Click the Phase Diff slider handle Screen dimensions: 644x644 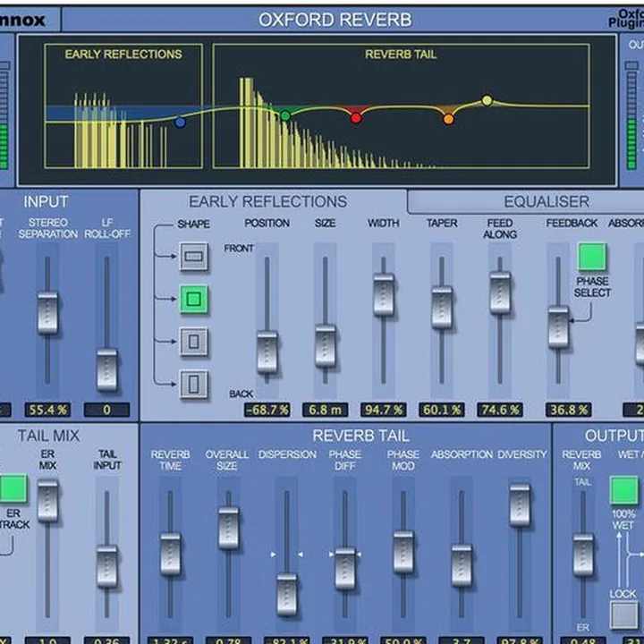345,569
